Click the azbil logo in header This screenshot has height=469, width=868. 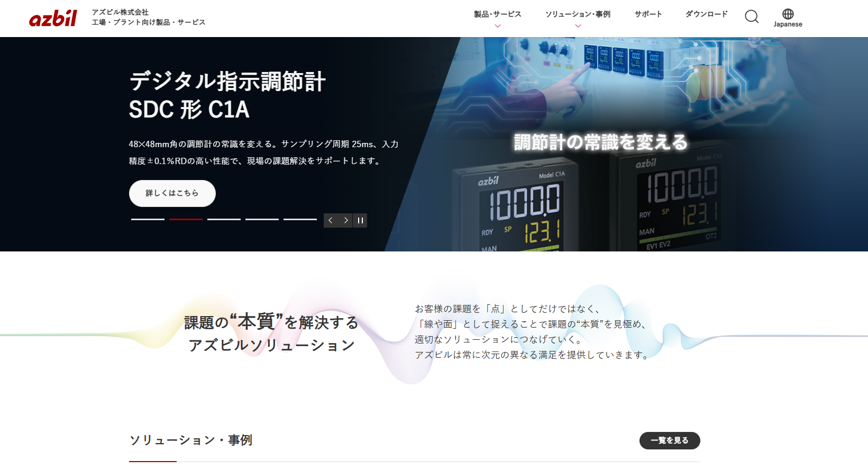click(x=53, y=19)
